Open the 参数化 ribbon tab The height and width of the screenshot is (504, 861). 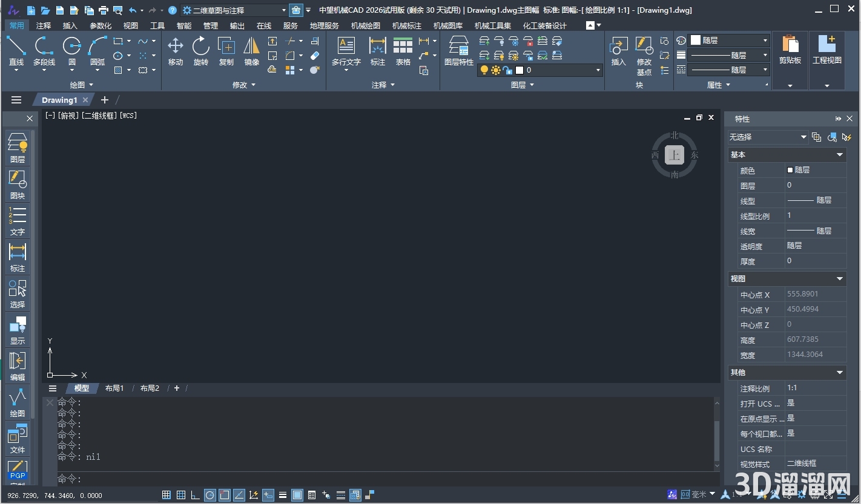101,25
